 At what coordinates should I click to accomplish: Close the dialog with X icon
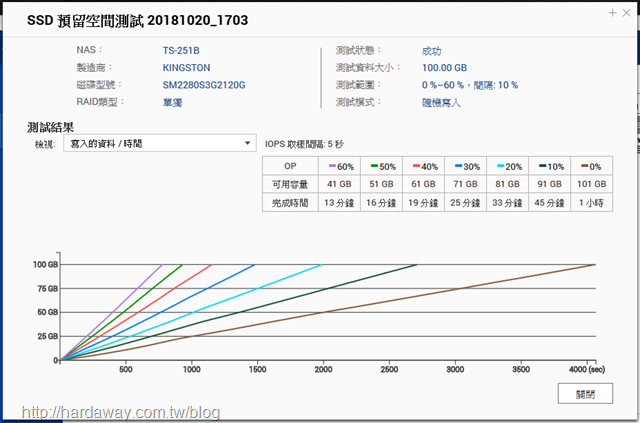click(627, 13)
